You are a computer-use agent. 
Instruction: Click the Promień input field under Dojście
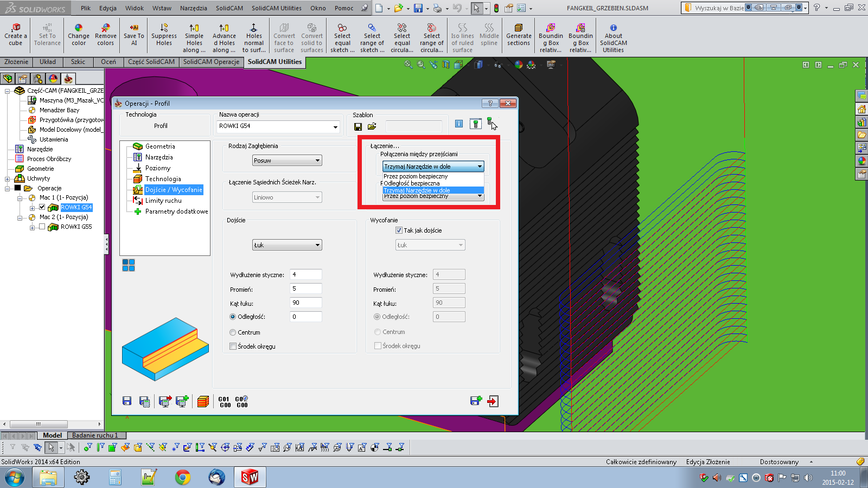pyautogui.click(x=306, y=288)
